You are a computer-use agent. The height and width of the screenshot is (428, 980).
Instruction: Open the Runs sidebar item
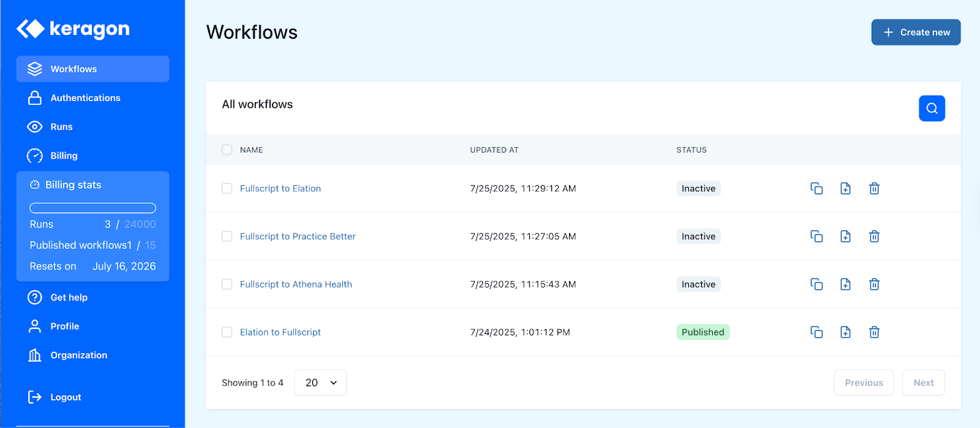[92, 126]
